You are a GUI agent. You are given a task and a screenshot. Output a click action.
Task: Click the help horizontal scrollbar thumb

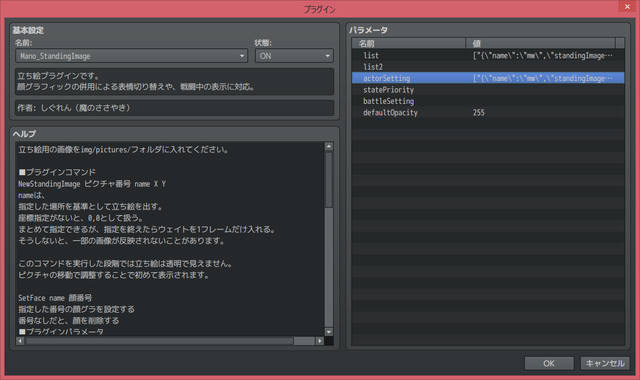(160, 341)
